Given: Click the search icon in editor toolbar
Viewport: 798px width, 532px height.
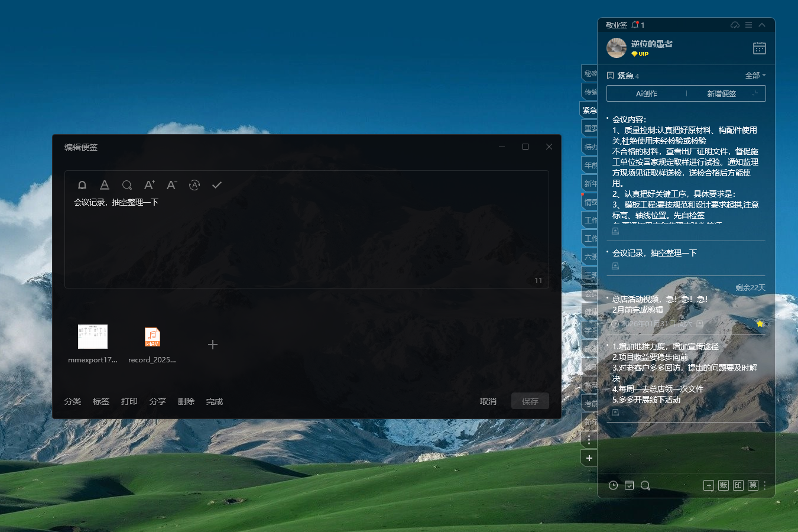Looking at the screenshot, I should [x=126, y=185].
